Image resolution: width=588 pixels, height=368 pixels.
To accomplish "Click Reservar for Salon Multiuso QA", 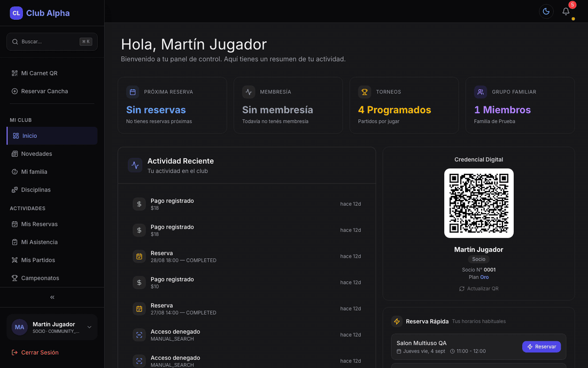I will click(541, 347).
